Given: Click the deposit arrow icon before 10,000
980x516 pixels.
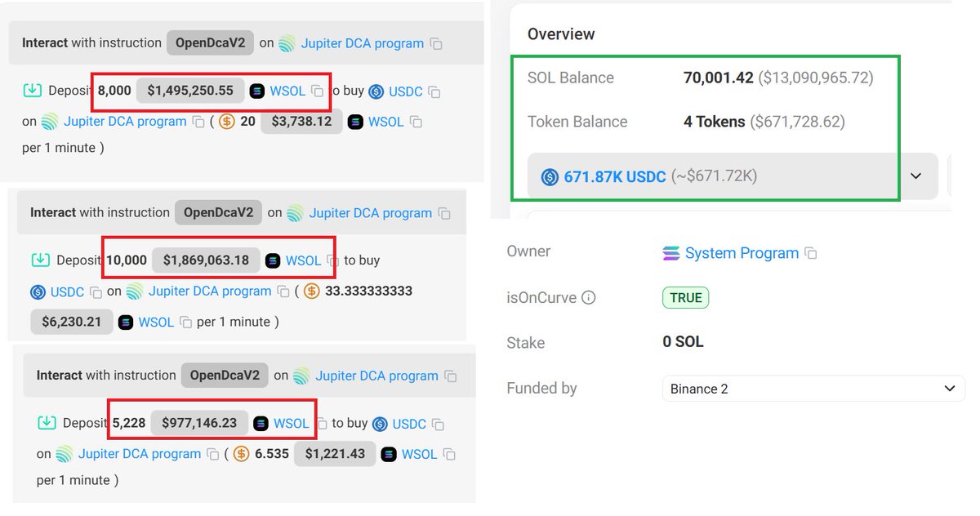Looking at the screenshot, I should coord(40,260).
